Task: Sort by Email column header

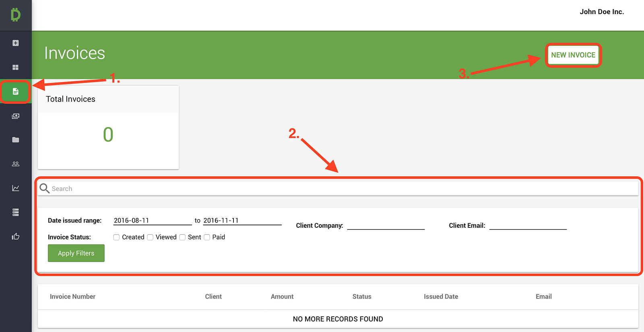Action: tap(544, 297)
